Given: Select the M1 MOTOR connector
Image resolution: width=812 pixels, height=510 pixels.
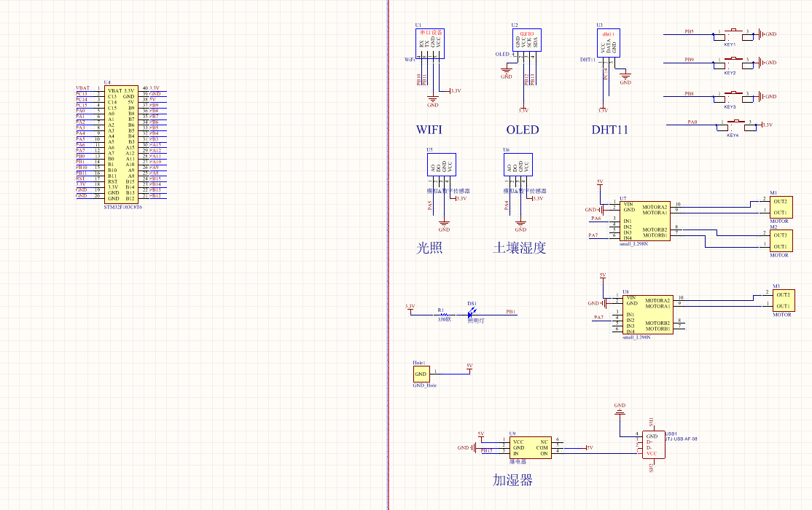Looking at the screenshot, I should tap(781, 207).
